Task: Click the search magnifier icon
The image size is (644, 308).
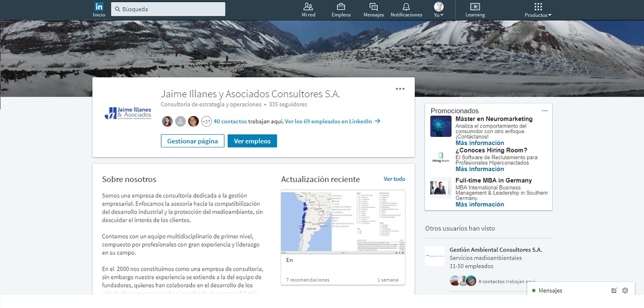Action: (x=117, y=9)
